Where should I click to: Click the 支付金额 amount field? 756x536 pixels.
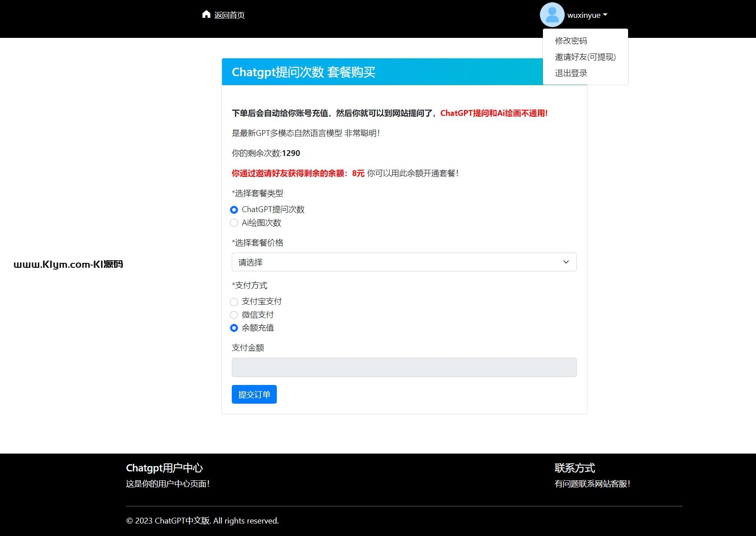point(404,367)
